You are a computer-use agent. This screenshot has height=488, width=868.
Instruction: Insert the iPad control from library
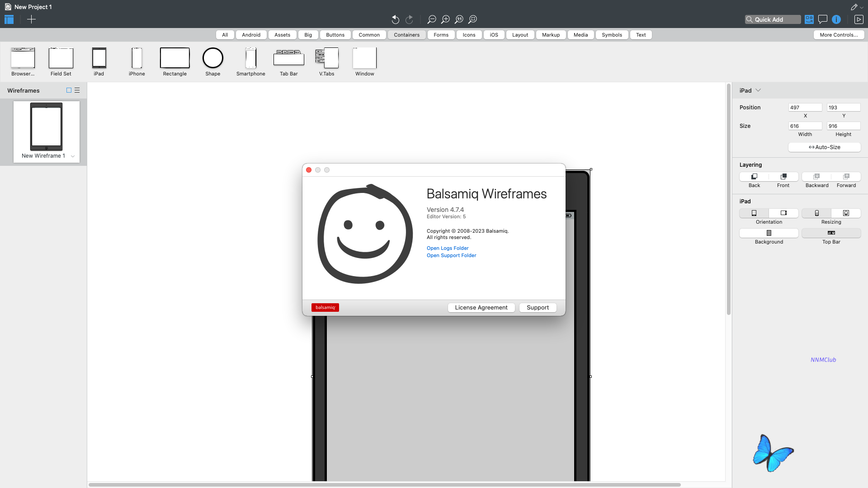99,62
